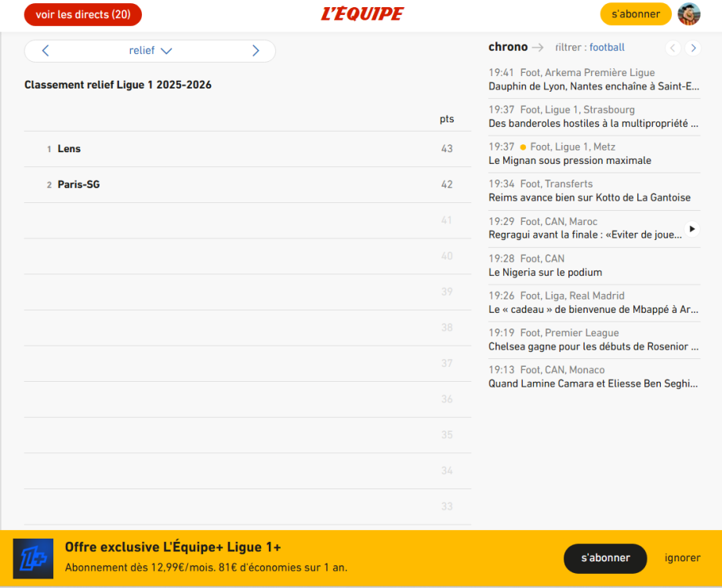Click the right arrow in classification selector

(256, 51)
